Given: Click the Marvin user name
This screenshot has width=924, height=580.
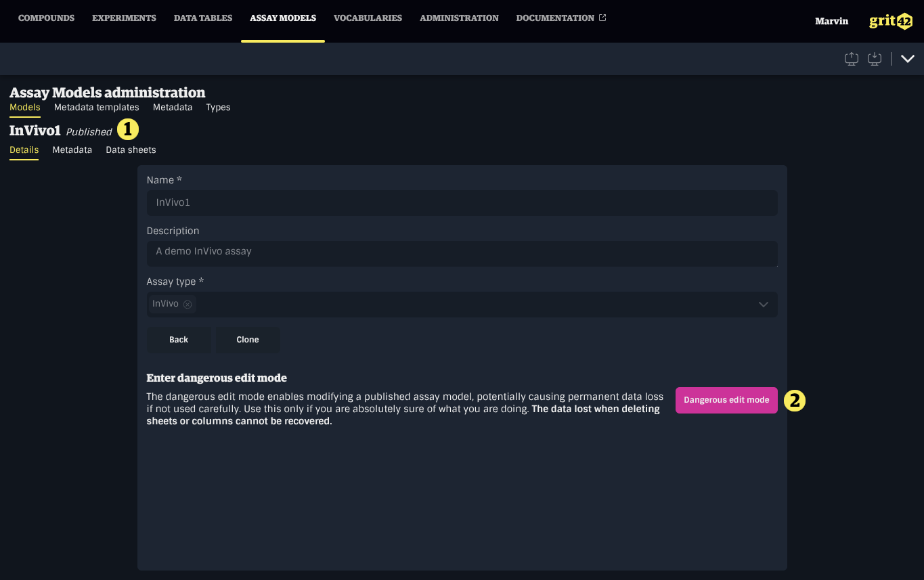Looking at the screenshot, I should 831,21.
